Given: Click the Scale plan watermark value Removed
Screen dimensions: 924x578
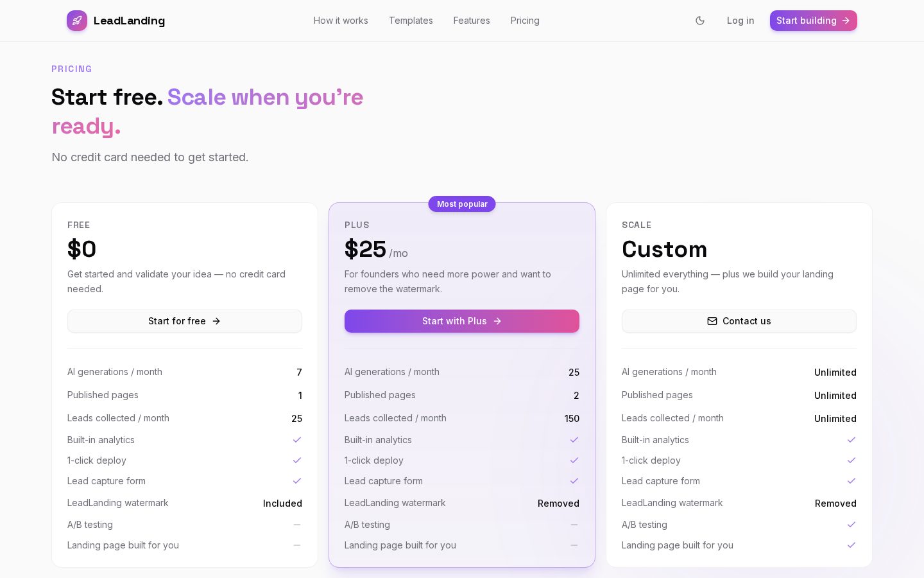Looking at the screenshot, I should (835, 504).
